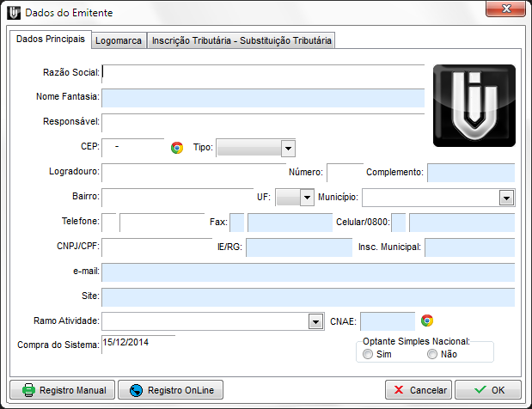Viewport: 532px width, 409px height.
Task: Click the app icon in title bar
Action: [x=14, y=13]
